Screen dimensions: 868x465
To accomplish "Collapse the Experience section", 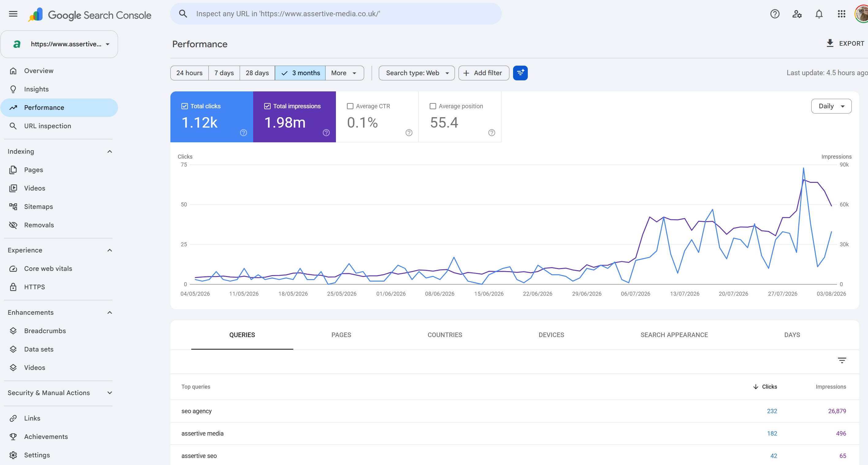I will pos(109,250).
